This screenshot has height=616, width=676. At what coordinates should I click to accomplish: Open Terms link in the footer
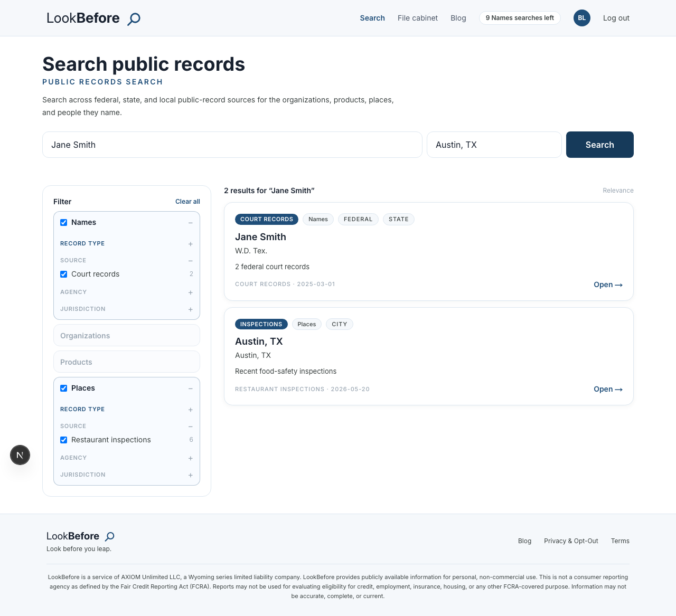click(x=620, y=541)
